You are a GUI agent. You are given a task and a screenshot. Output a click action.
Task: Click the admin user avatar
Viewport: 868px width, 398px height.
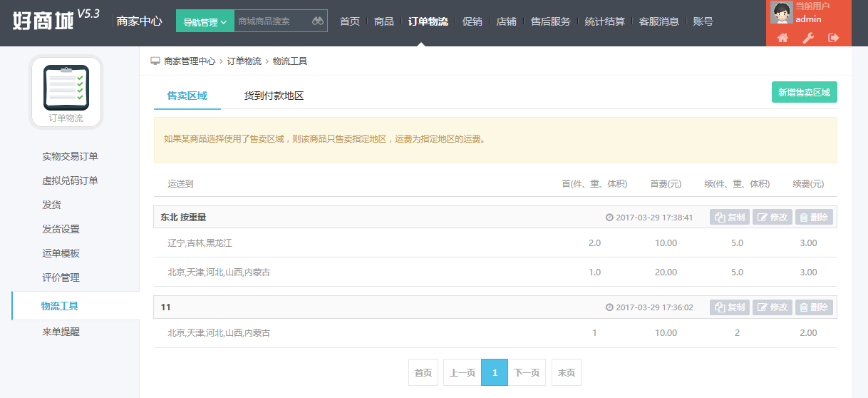782,13
